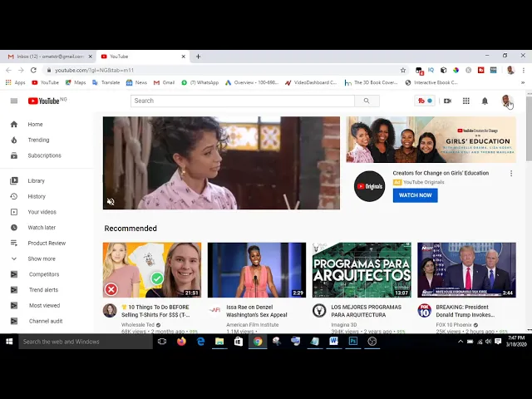The width and height of the screenshot is (532, 399).
Task: Click inside the YouTube Search field
Action: [243, 101]
